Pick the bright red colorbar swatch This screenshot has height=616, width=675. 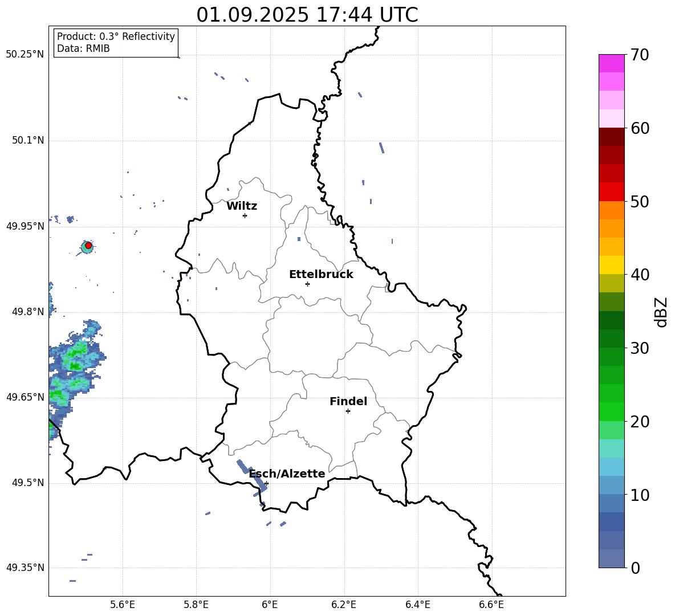611,191
